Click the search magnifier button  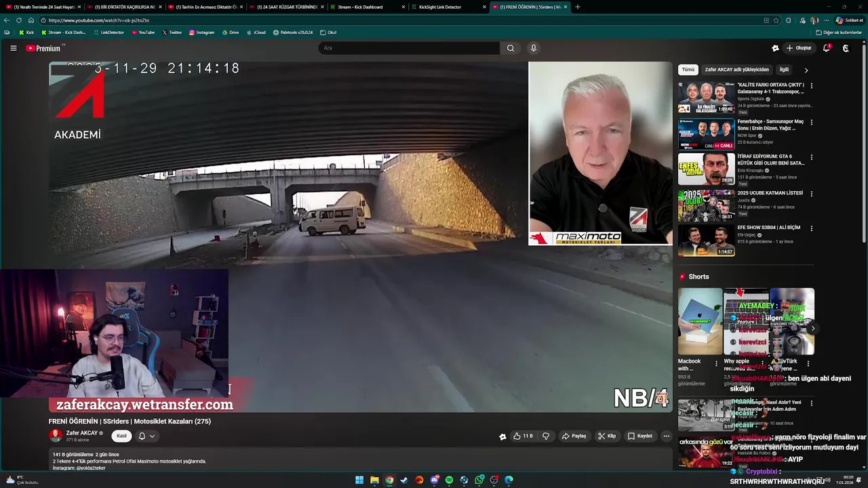(511, 48)
